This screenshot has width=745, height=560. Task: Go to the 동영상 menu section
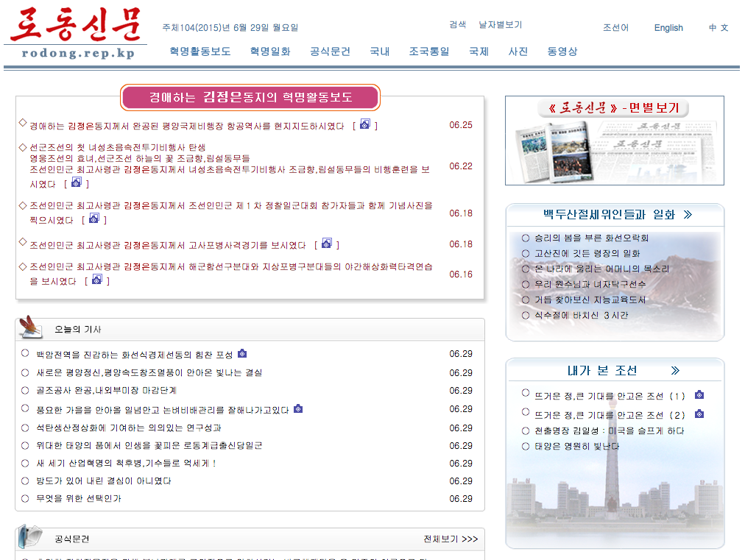(562, 52)
